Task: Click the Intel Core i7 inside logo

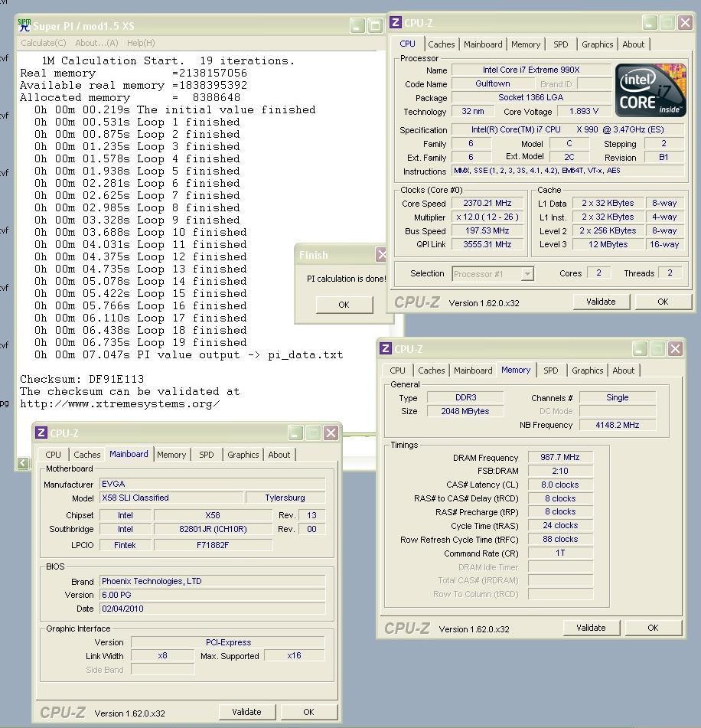Action: (650, 90)
